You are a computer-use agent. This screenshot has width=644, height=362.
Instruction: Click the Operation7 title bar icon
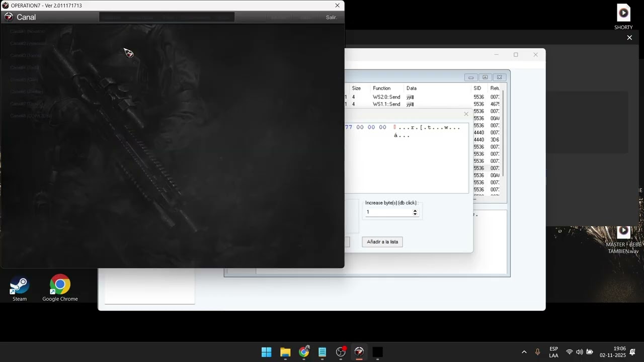click(x=6, y=6)
